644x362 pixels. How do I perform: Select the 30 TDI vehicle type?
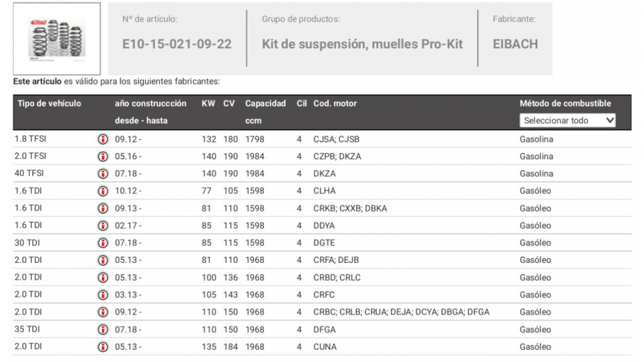click(x=27, y=243)
